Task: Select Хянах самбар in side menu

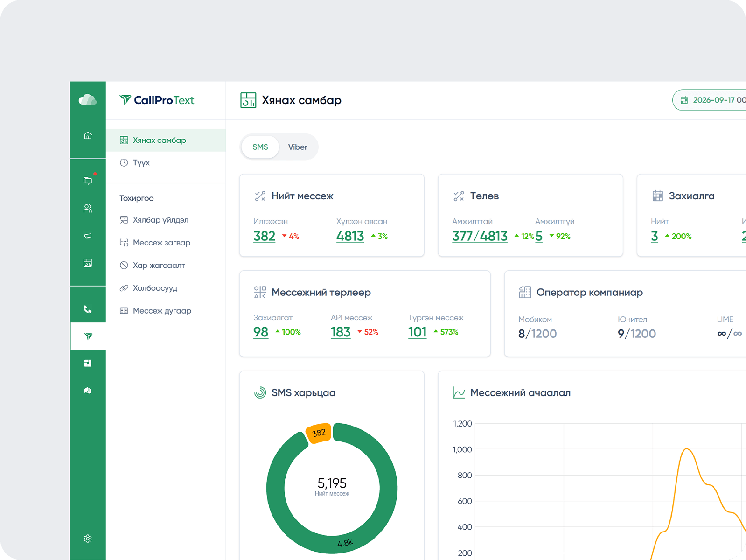Action: [x=166, y=140]
